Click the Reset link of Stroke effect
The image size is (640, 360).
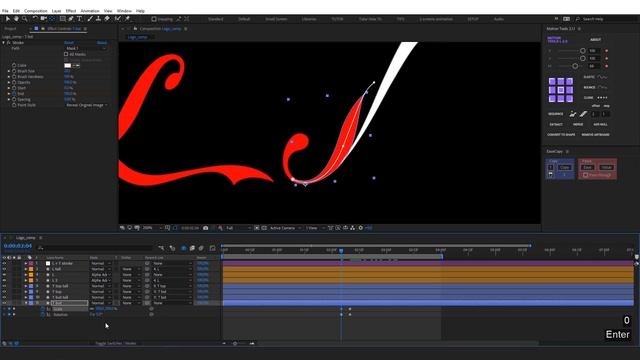tap(69, 42)
